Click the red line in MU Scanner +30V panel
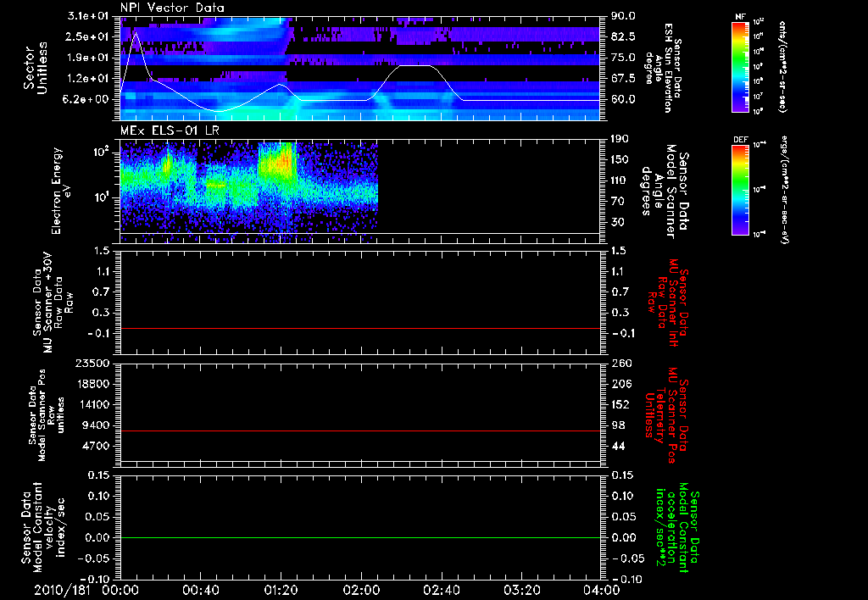The width and height of the screenshot is (868, 600). pos(359,328)
